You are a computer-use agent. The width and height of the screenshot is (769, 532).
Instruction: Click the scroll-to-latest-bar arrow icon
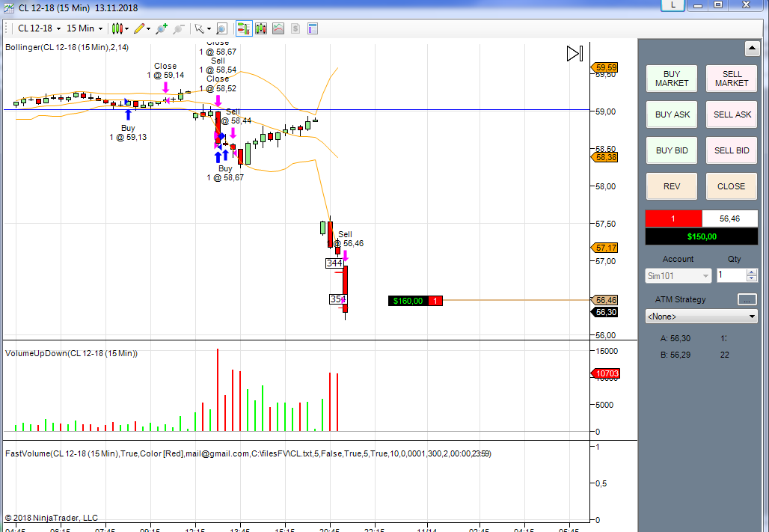click(575, 53)
